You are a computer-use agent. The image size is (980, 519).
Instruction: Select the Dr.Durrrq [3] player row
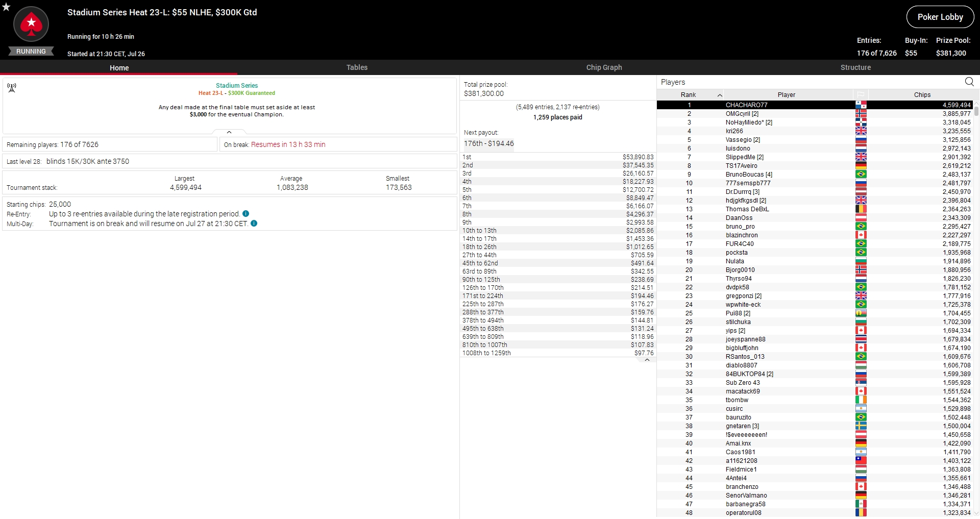click(815, 192)
